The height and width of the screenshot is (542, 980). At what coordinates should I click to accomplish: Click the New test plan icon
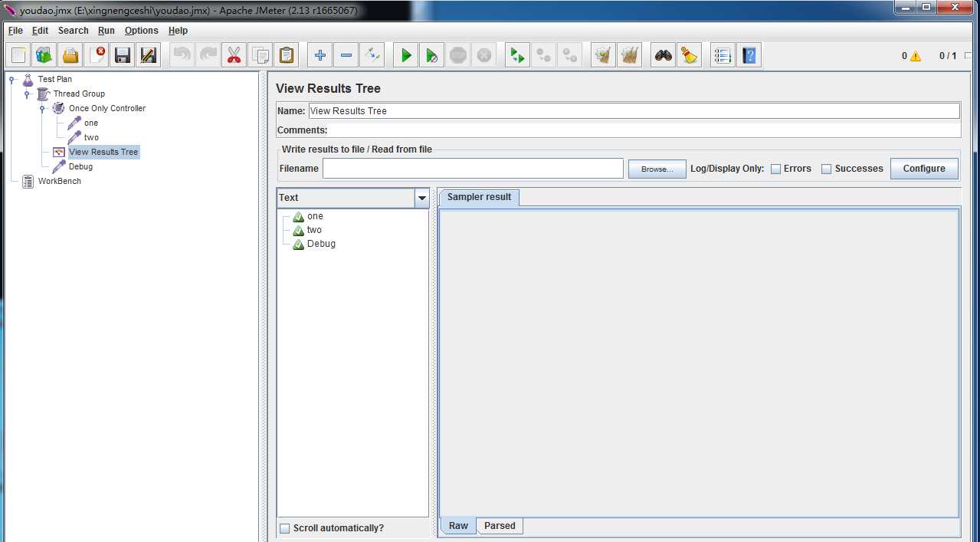point(18,55)
